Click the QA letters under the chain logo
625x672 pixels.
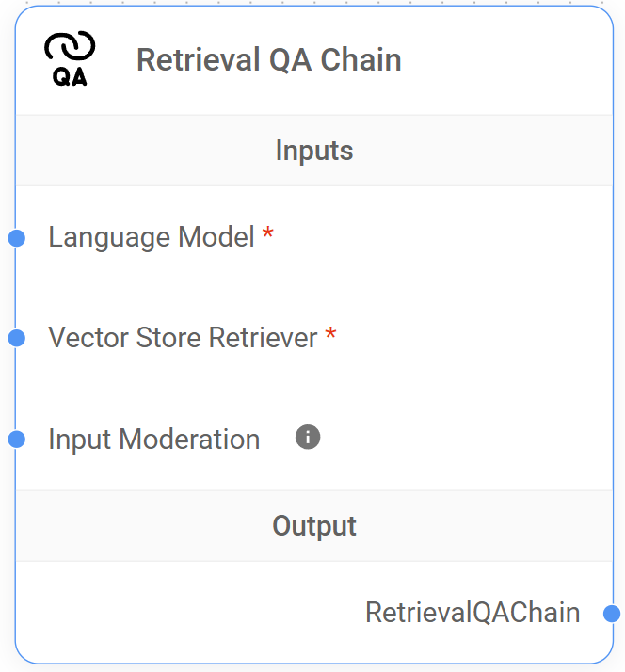pyautogui.click(x=70, y=78)
